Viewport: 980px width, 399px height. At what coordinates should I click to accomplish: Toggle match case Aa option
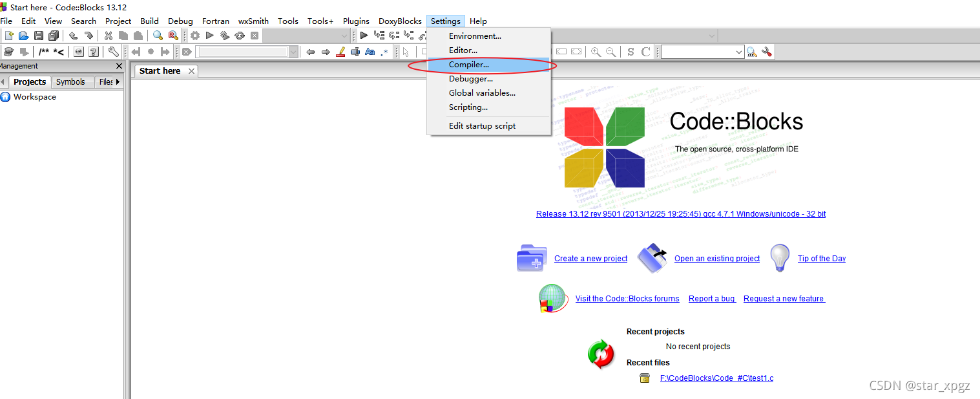tap(370, 52)
